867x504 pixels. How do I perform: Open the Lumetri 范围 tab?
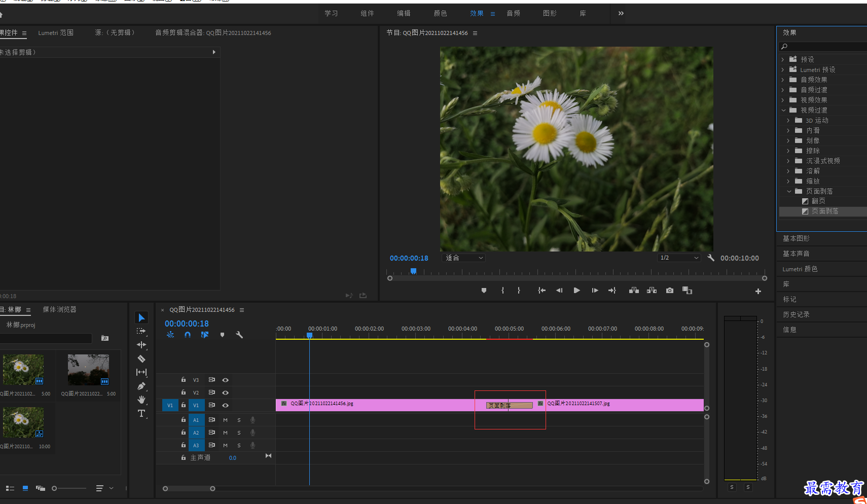coord(56,32)
